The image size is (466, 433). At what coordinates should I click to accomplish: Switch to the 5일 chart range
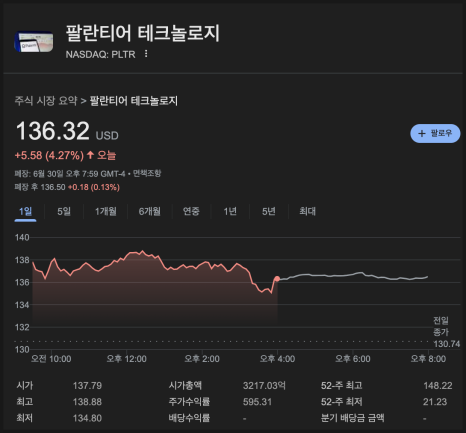[64, 211]
